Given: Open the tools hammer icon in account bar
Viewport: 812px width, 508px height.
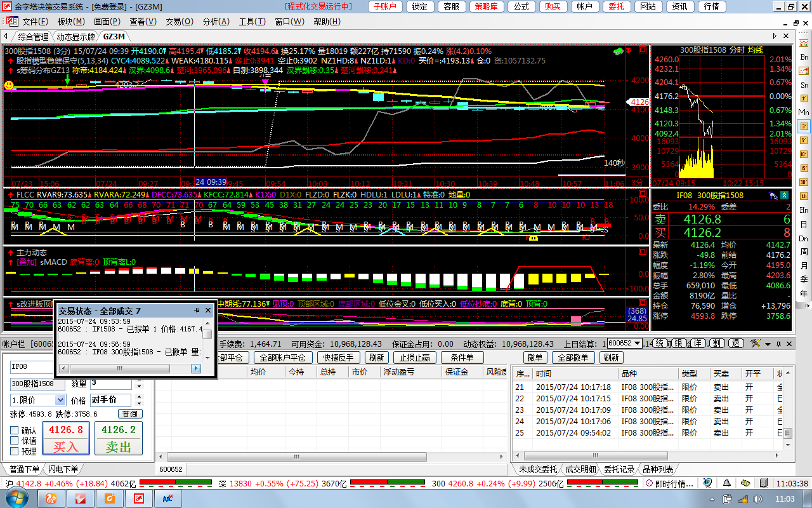Looking at the screenshot, I should point(754,343).
